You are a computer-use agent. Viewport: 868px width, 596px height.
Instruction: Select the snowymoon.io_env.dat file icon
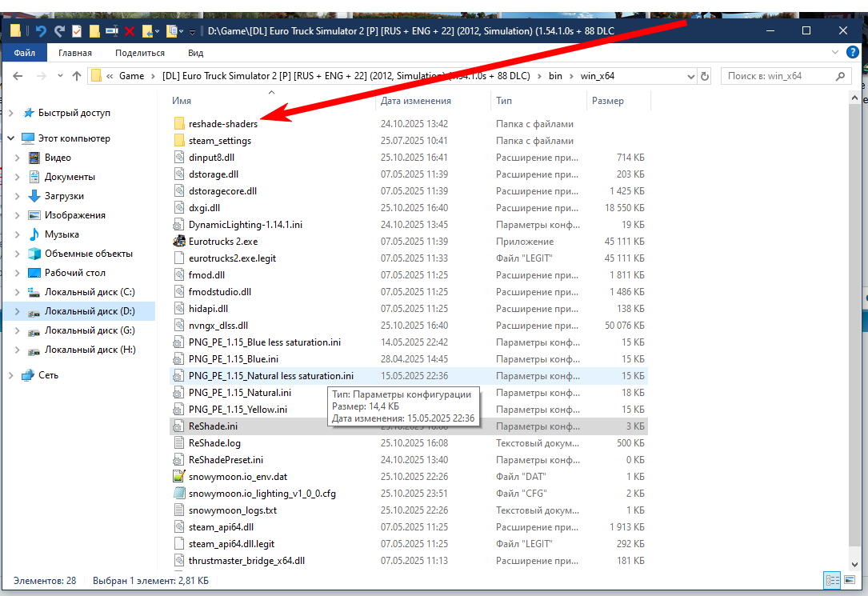[x=179, y=477]
